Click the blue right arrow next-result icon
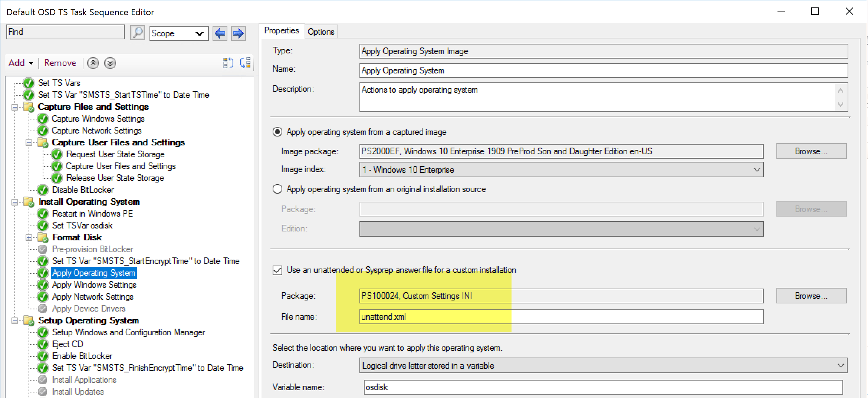The image size is (868, 398). (x=238, y=33)
